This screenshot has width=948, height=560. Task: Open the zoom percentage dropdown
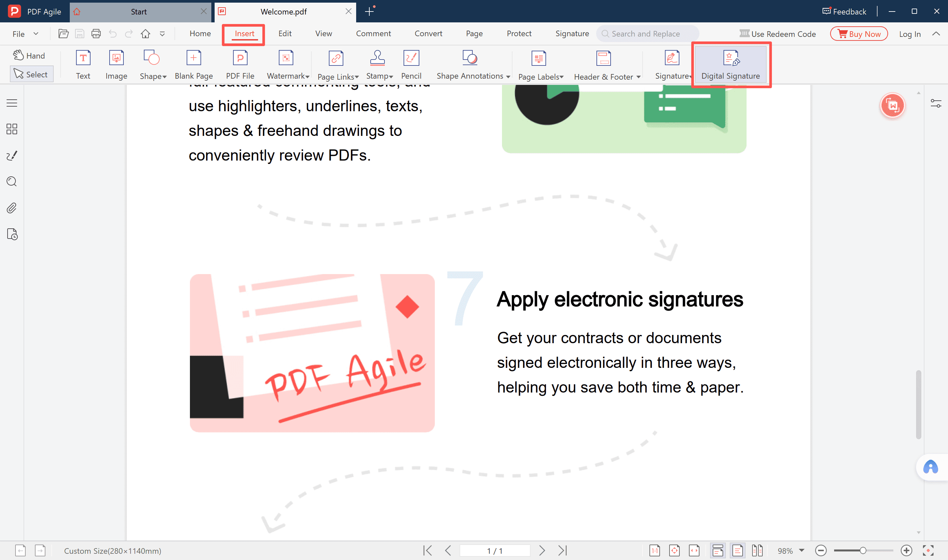pyautogui.click(x=802, y=550)
